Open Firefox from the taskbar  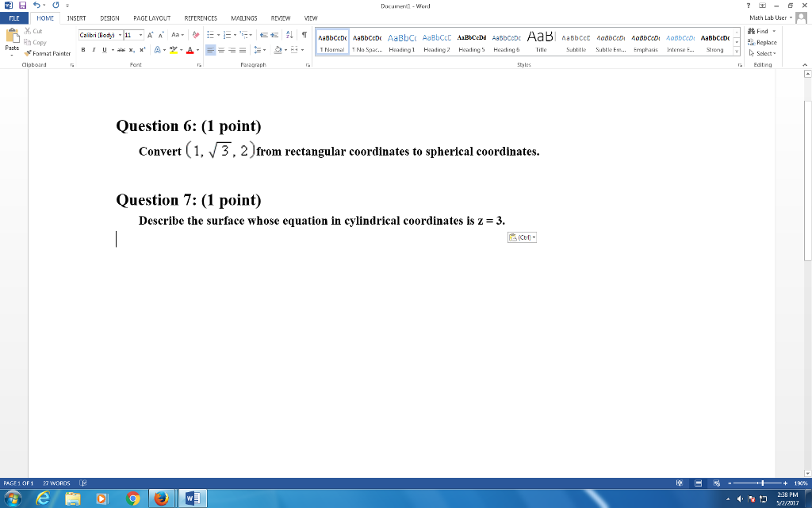click(162, 498)
